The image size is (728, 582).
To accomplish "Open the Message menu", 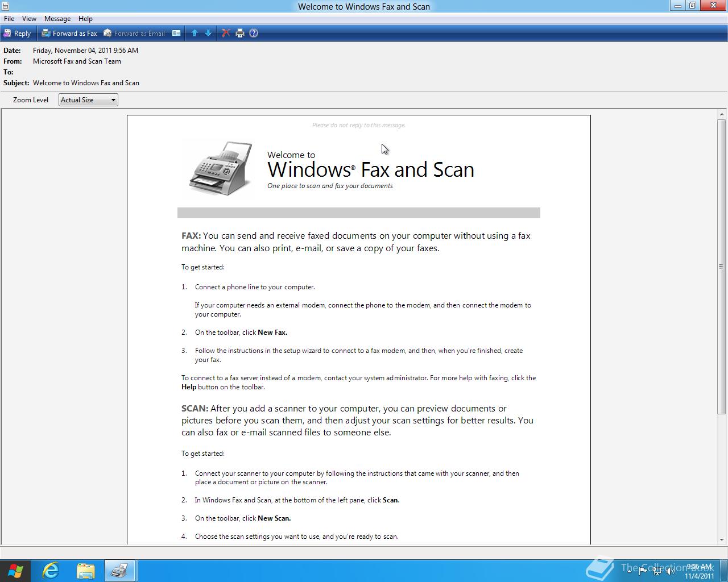I will (x=57, y=19).
